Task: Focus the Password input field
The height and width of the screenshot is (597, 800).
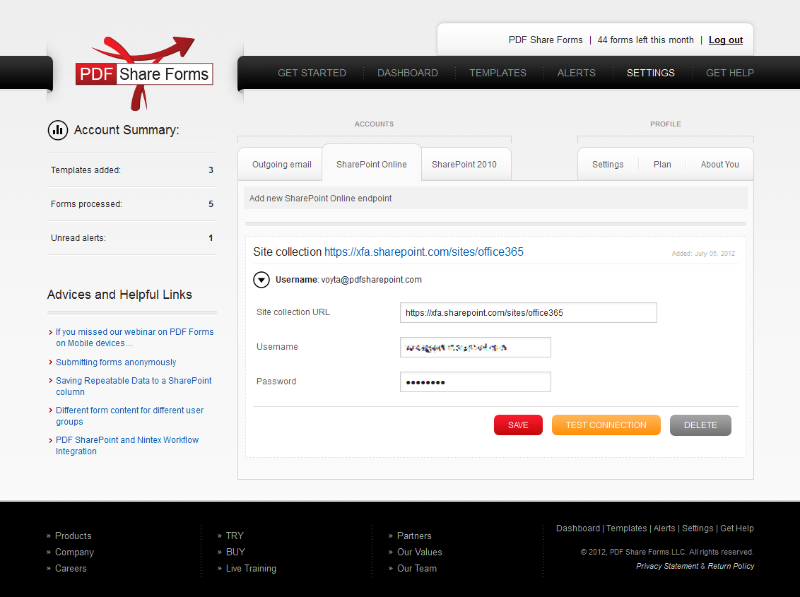Action: [475, 382]
